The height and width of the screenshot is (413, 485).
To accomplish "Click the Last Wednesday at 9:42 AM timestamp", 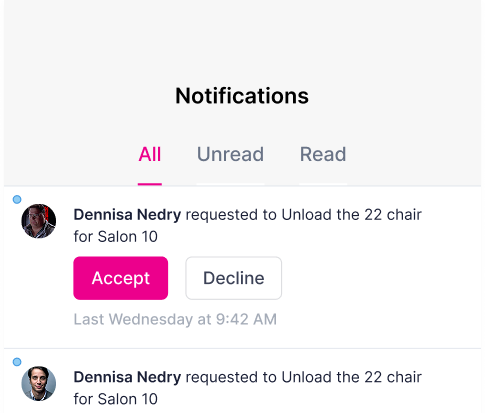I will point(175,319).
